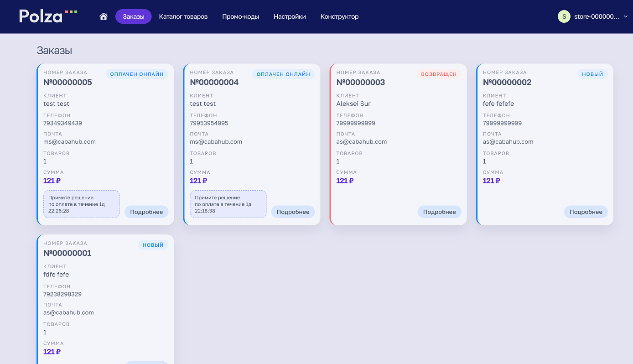Click the home icon in navigation bar
The height and width of the screenshot is (364, 633).
coord(104,16)
